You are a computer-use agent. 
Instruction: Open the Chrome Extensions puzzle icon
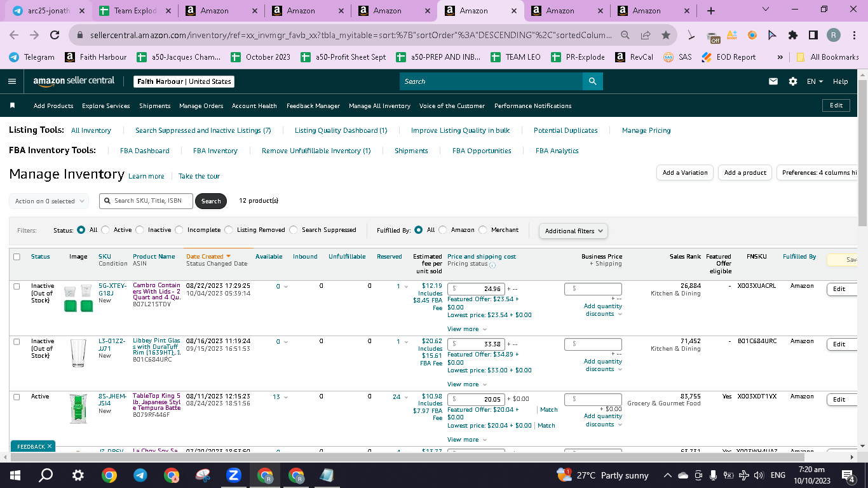click(x=793, y=36)
